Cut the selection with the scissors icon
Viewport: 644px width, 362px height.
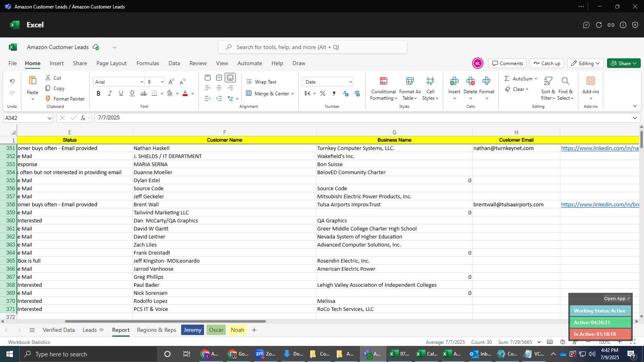click(x=48, y=78)
